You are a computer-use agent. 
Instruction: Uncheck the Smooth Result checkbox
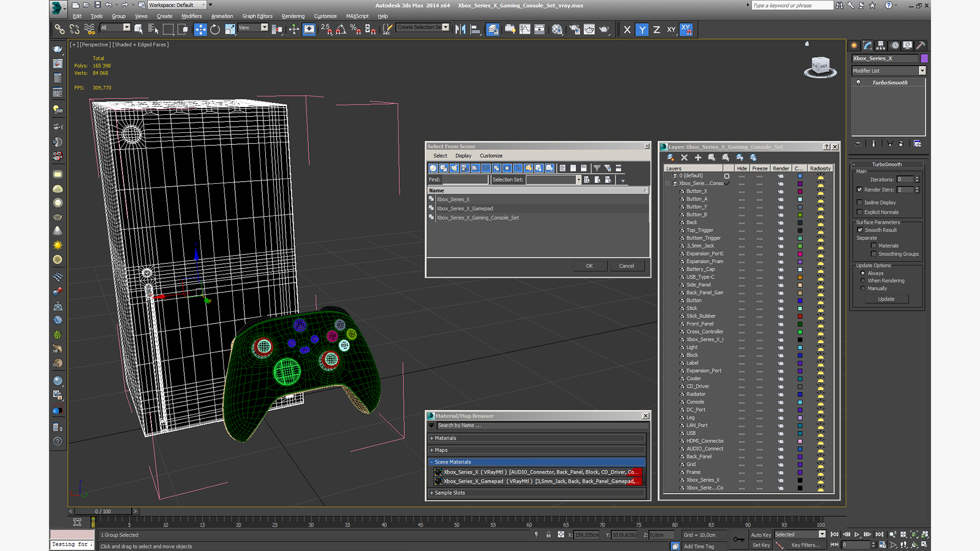860,230
